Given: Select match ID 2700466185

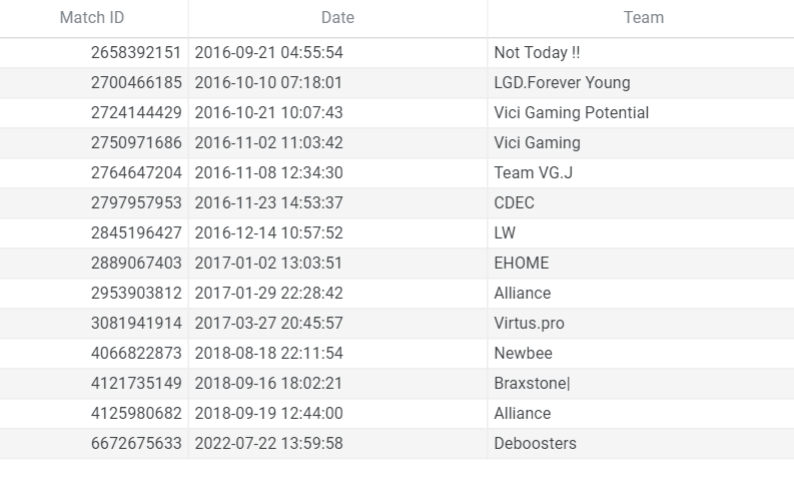Looking at the screenshot, I should (x=137, y=83).
